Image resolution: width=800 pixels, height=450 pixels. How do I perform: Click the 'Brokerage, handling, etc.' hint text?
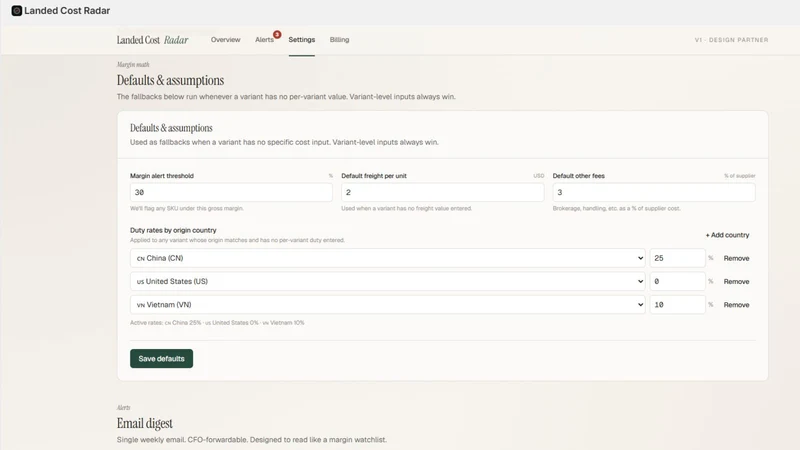[x=616, y=208]
